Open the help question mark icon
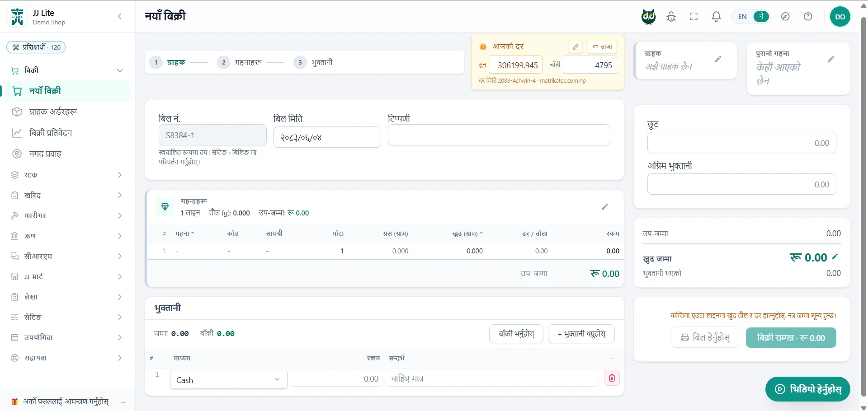The width and height of the screenshot is (868, 411). pyautogui.click(x=808, y=17)
